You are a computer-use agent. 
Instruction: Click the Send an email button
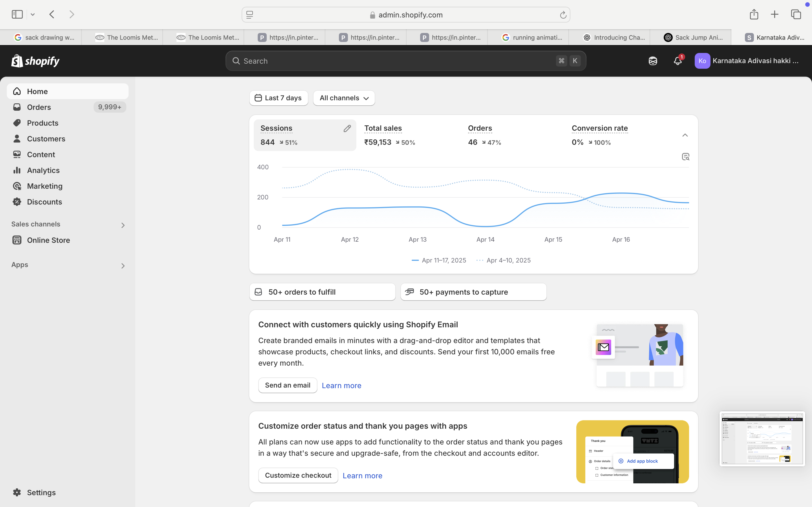pos(287,385)
